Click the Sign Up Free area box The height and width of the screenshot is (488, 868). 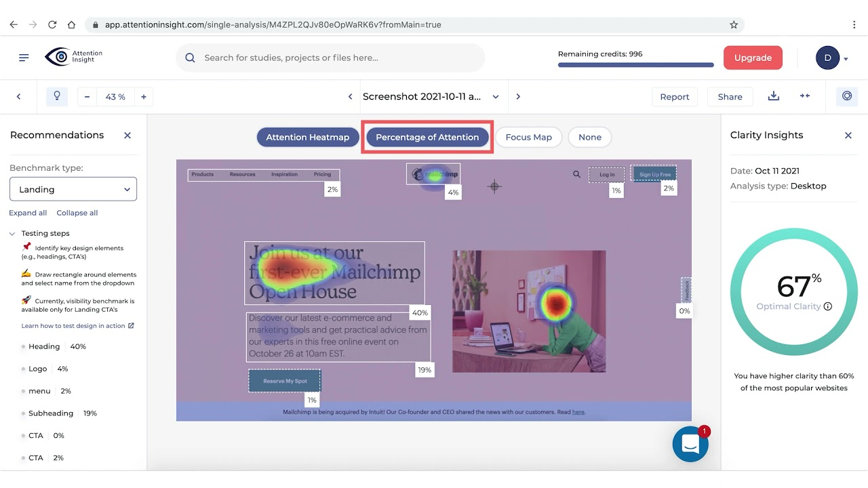(x=654, y=174)
